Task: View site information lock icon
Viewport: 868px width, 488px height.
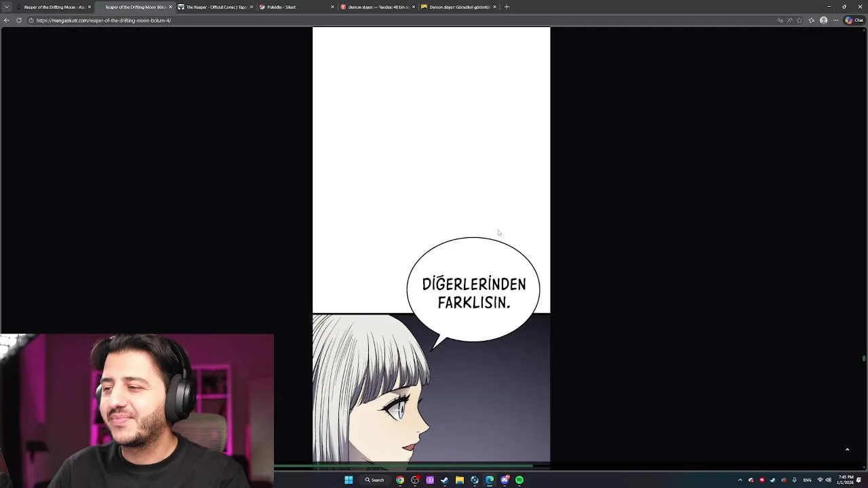Action: click(x=31, y=20)
